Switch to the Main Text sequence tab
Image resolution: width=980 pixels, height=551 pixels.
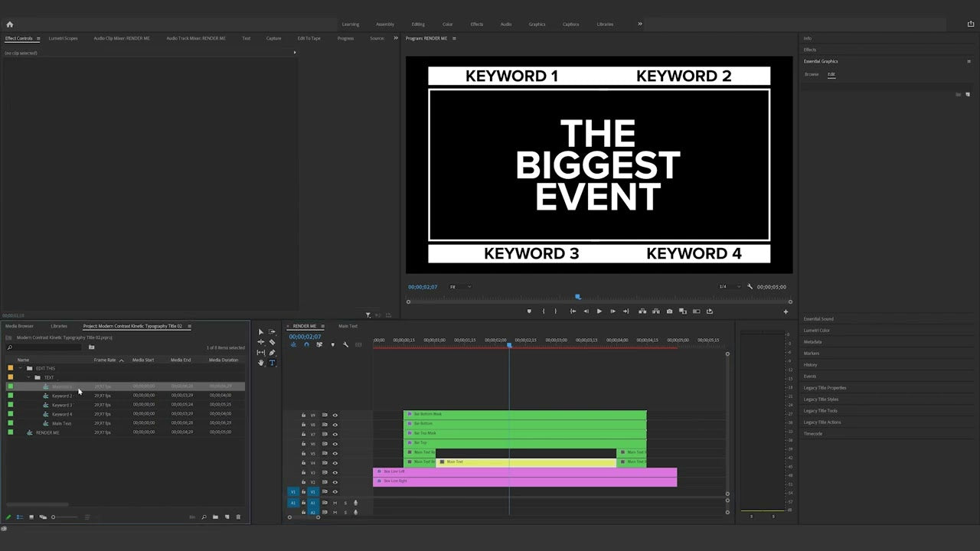pyautogui.click(x=348, y=326)
